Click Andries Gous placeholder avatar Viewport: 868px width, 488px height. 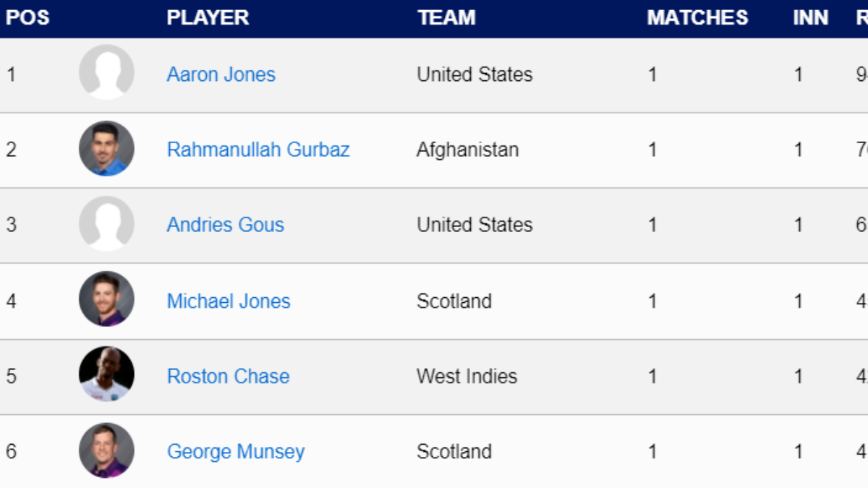coord(106,224)
